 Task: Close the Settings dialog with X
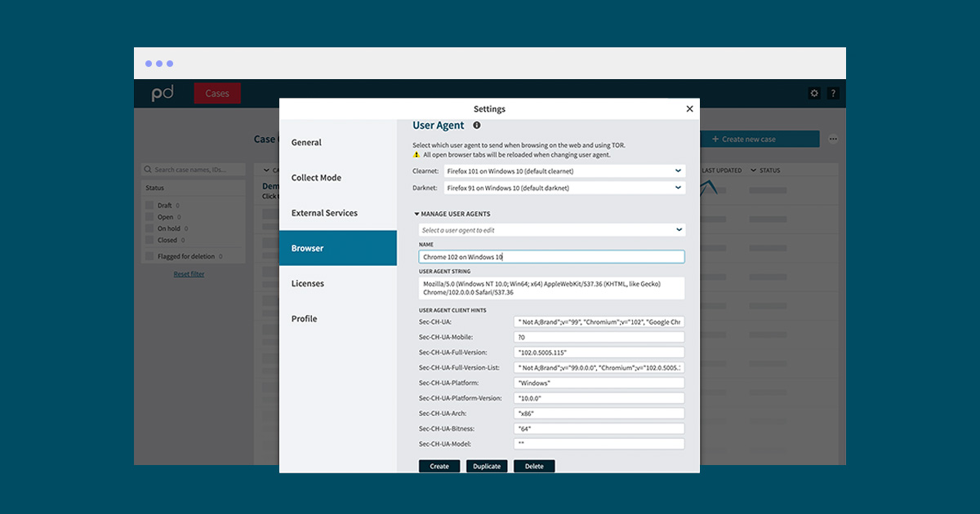[x=689, y=109]
